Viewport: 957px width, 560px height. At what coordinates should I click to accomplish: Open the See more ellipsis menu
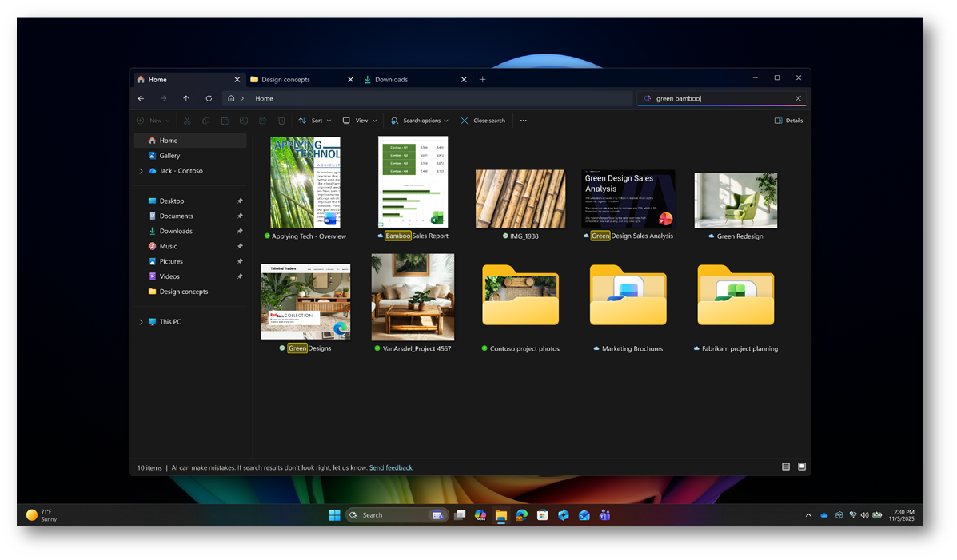pos(523,121)
